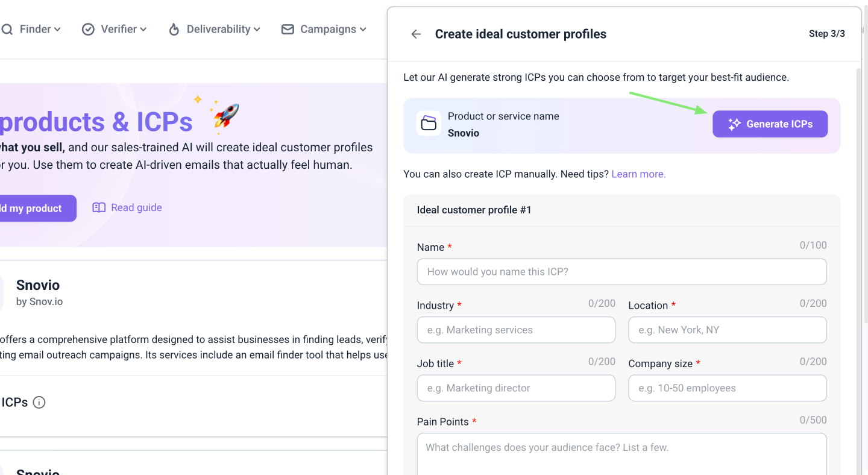Click the 'Ideal customer profile #1' header
868x475 pixels.
[474, 210]
